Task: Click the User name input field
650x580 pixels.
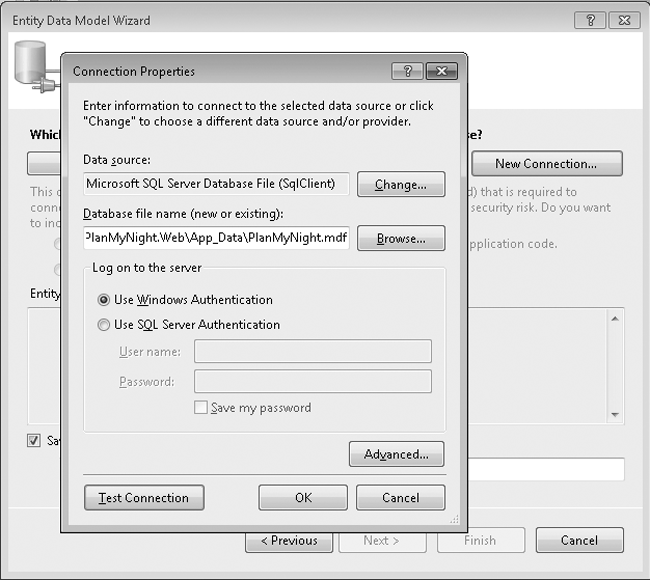Action: (x=313, y=351)
